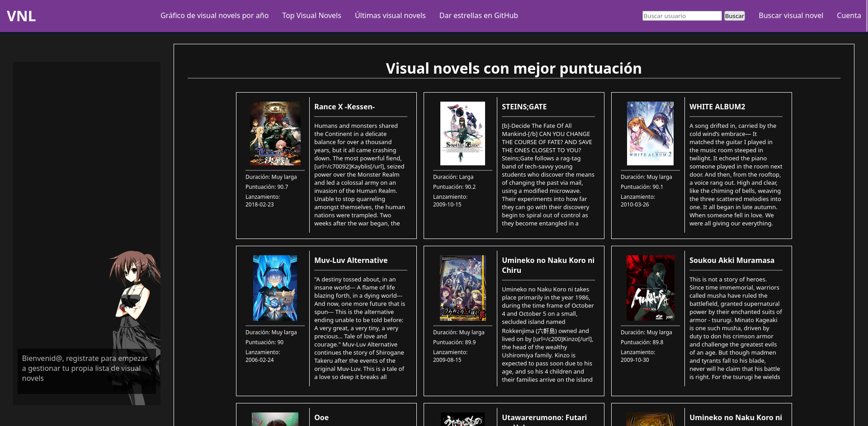Click the WHITE ALBUM2 cover thumbnail
Image resolution: width=868 pixels, height=426 pixels.
tap(650, 133)
